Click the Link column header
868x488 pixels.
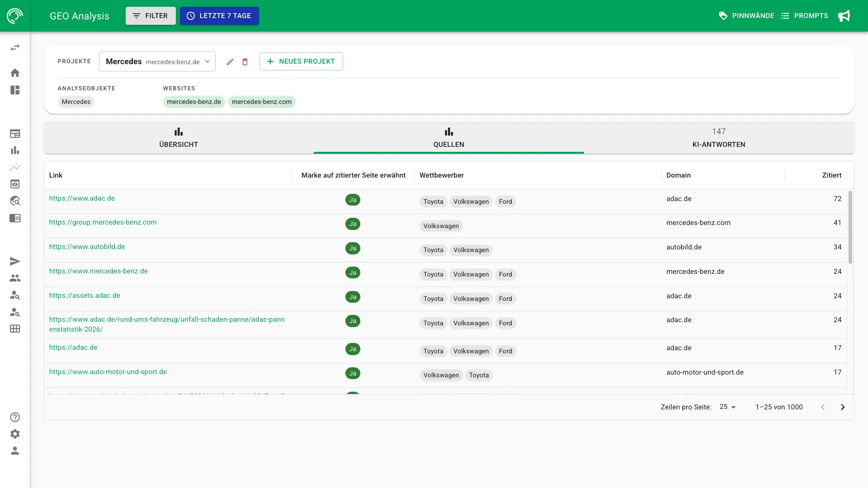click(x=56, y=175)
